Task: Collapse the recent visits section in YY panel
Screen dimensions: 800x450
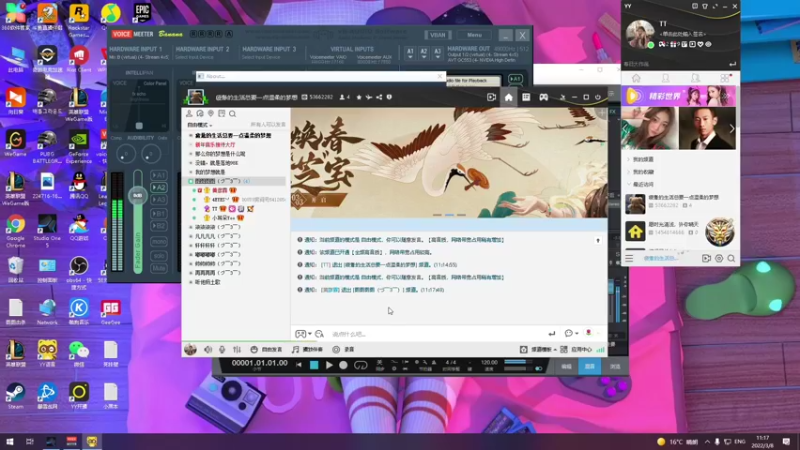Action: coord(629,185)
